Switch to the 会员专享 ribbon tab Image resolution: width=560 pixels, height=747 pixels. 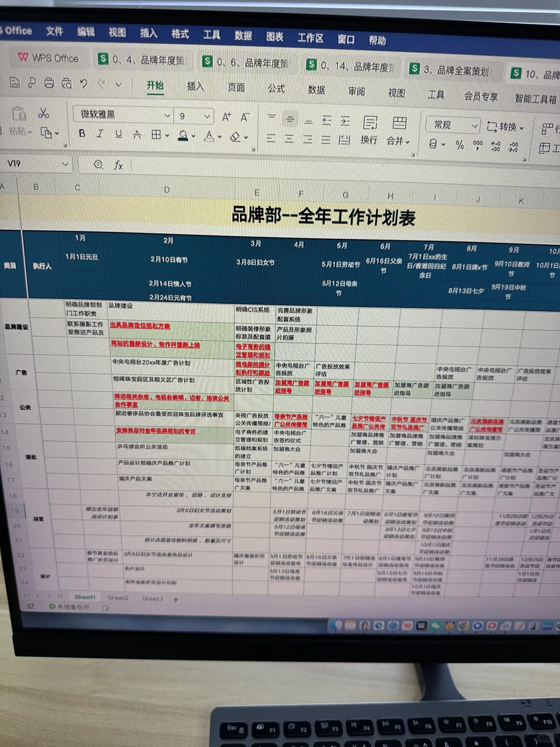coord(481,96)
